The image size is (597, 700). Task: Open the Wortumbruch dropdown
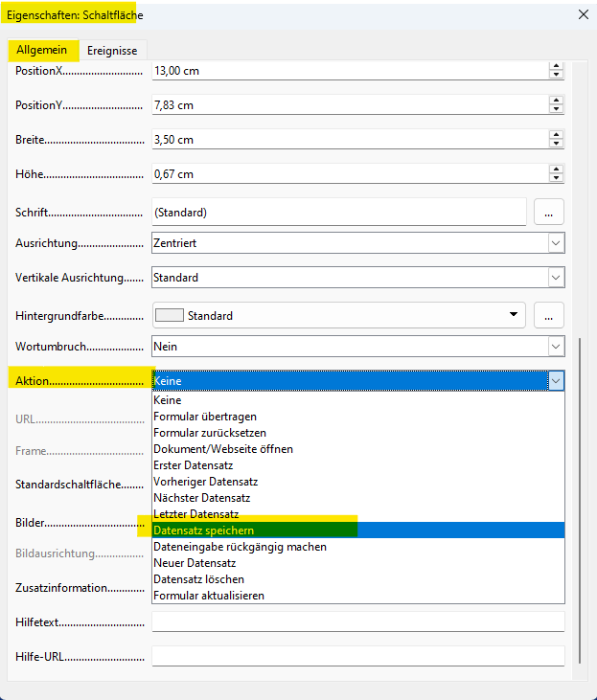(x=555, y=347)
